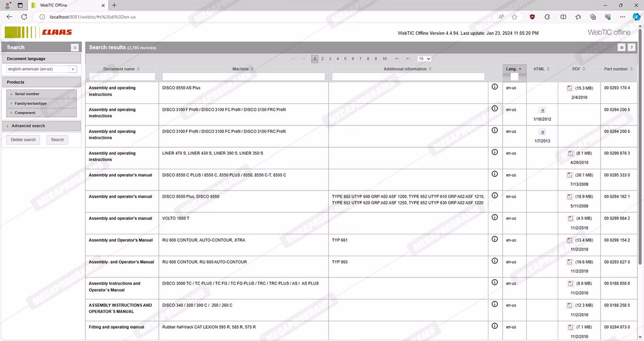Viewport: 644px width, 341px height.
Task: Open the 4.5 MB PDF for VOLTO 1050 T
Action: [x=570, y=218]
